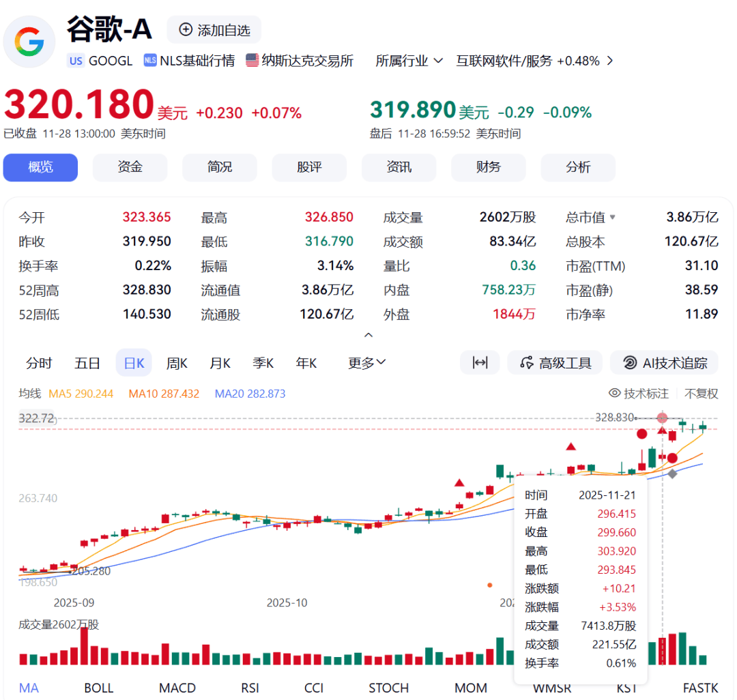Click the chart fit-width arrows icon

pos(480,363)
